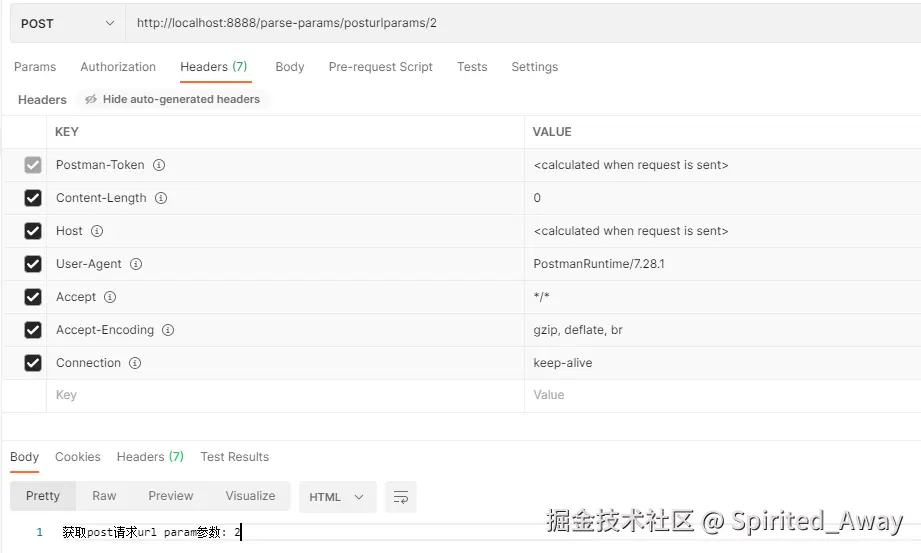Click the Accept value */*
The image size is (921, 553).
pyautogui.click(x=541, y=297)
